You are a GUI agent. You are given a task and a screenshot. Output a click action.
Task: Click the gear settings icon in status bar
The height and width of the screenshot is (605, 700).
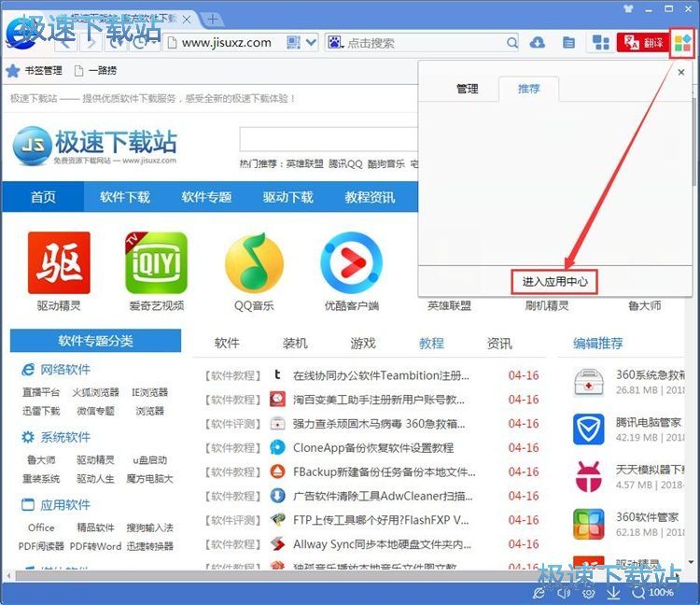[x=588, y=593]
